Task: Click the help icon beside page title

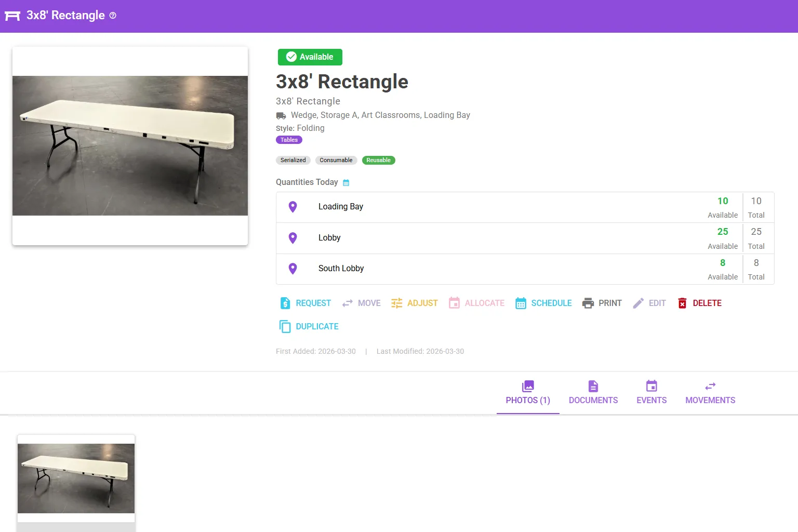Action: [x=113, y=16]
